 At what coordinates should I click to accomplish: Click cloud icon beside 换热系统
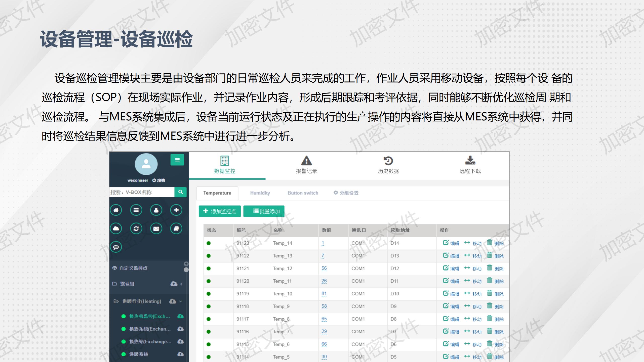[x=180, y=329]
